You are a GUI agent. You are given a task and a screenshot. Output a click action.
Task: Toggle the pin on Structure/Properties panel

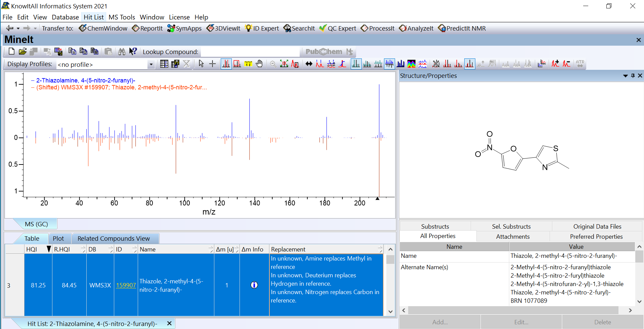(x=633, y=76)
